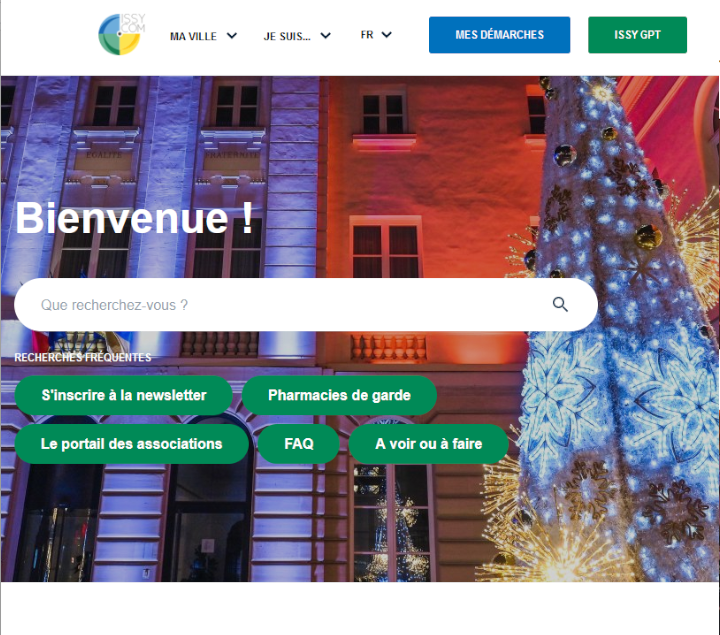Select the 'Pharmacies de garde' shortcut
This screenshot has width=720, height=635.
(x=339, y=395)
